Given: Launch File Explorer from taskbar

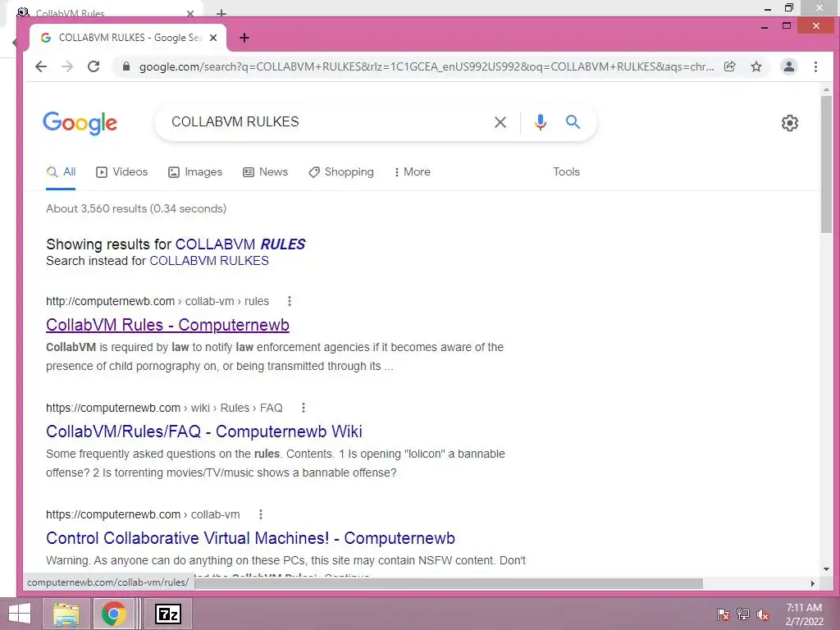Looking at the screenshot, I should 66,614.
